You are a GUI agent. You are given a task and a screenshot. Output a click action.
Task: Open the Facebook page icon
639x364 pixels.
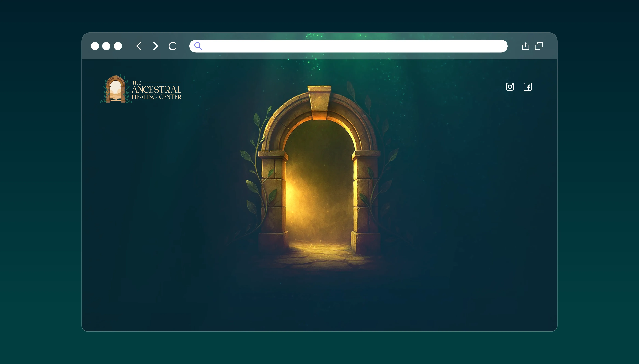click(528, 87)
